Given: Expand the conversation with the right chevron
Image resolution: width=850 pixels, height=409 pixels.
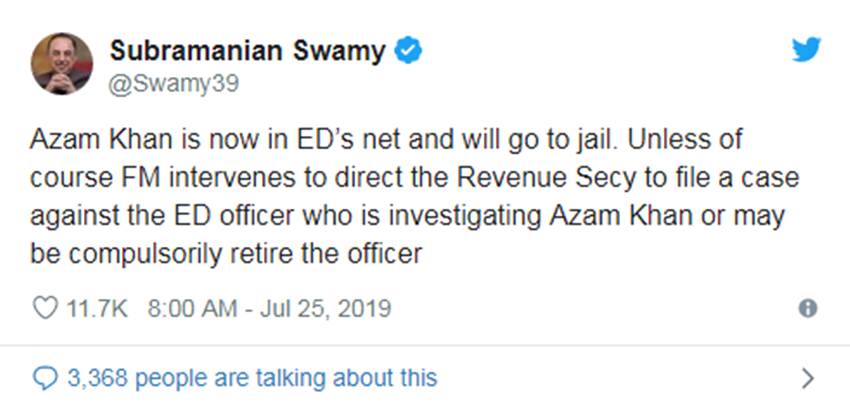Looking at the screenshot, I should (808, 378).
